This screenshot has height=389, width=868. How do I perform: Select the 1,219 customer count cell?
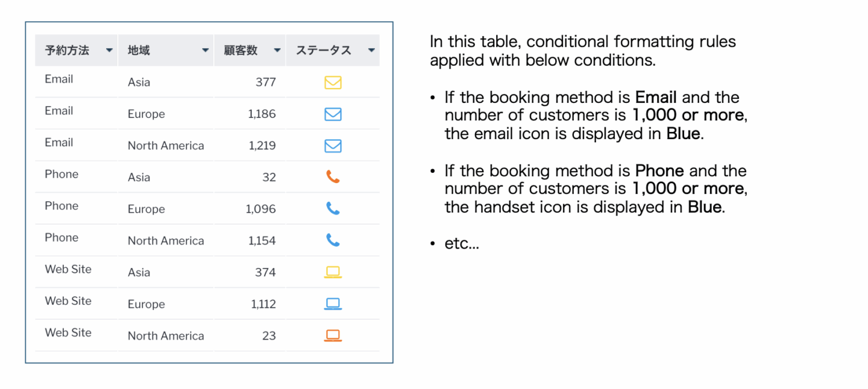tap(262, 146)
